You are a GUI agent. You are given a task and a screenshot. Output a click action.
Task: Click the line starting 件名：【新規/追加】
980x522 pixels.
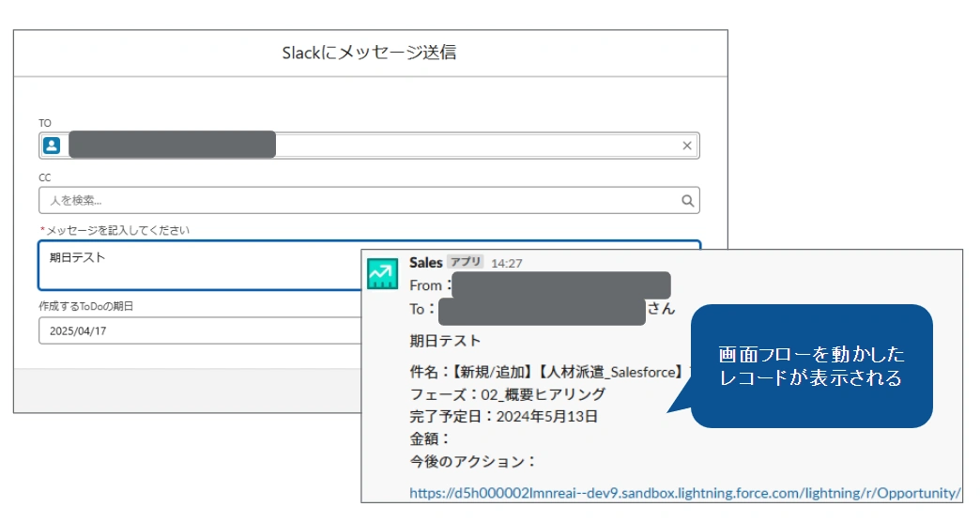pyautogui.click(x=550, y=372)
